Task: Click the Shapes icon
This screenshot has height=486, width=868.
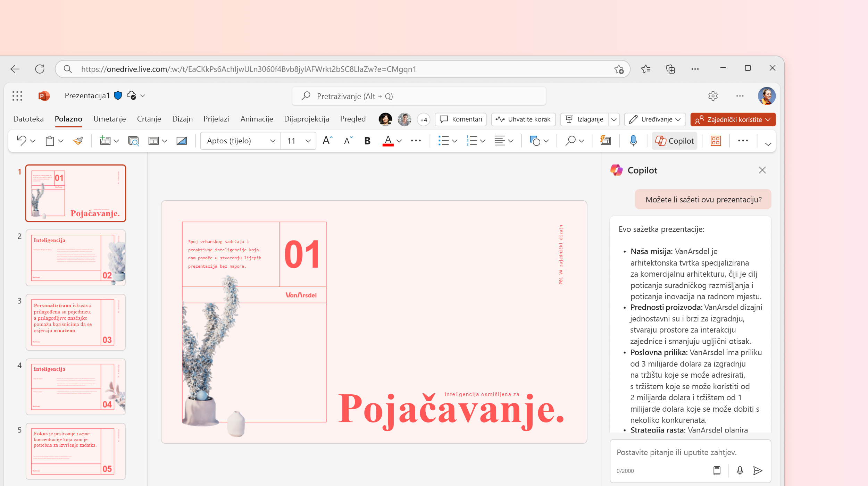Action: point(535,141)
